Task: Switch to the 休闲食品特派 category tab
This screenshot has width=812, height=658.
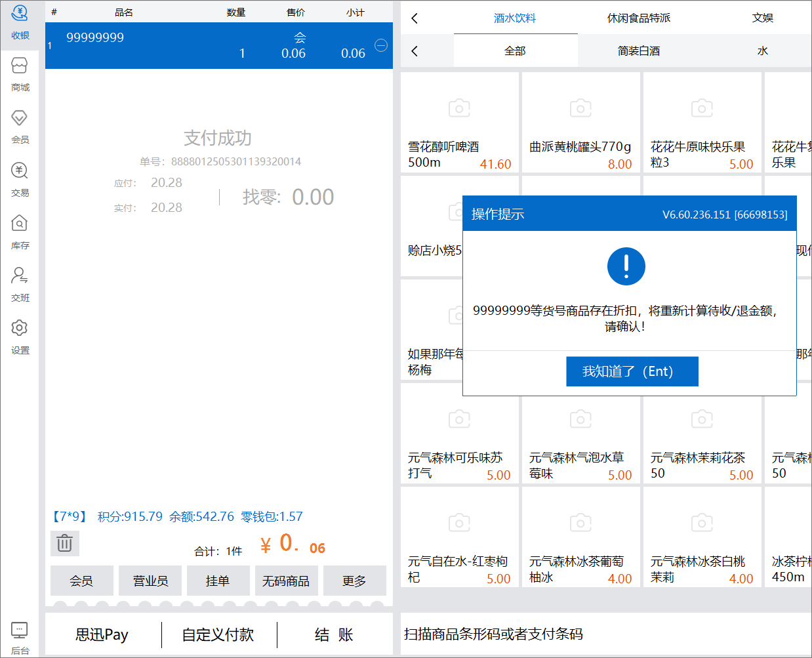Action: [639, 18]
